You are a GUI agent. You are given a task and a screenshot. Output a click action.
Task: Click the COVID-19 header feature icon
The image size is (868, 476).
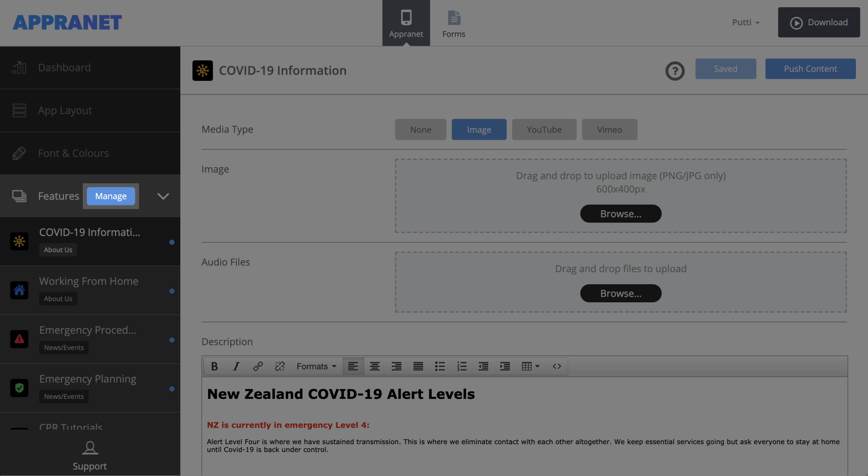pyautogui.click(x=203, y=71)
